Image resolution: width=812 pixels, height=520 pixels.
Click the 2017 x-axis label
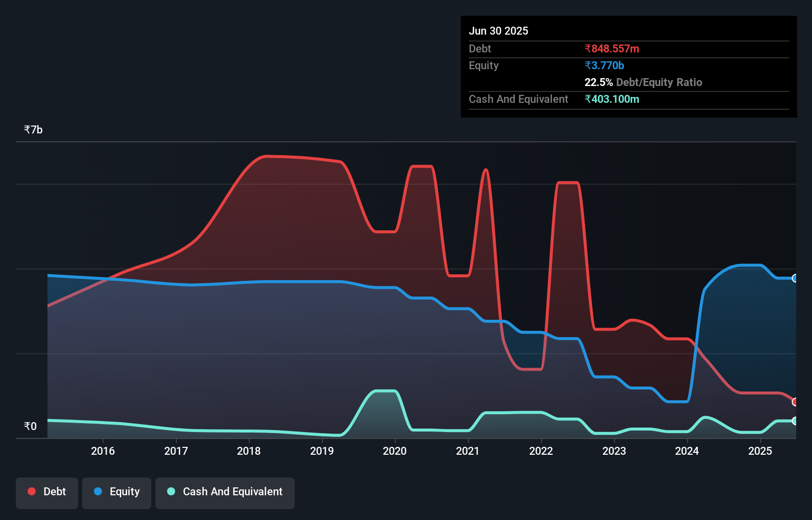(x=176, y=451)
